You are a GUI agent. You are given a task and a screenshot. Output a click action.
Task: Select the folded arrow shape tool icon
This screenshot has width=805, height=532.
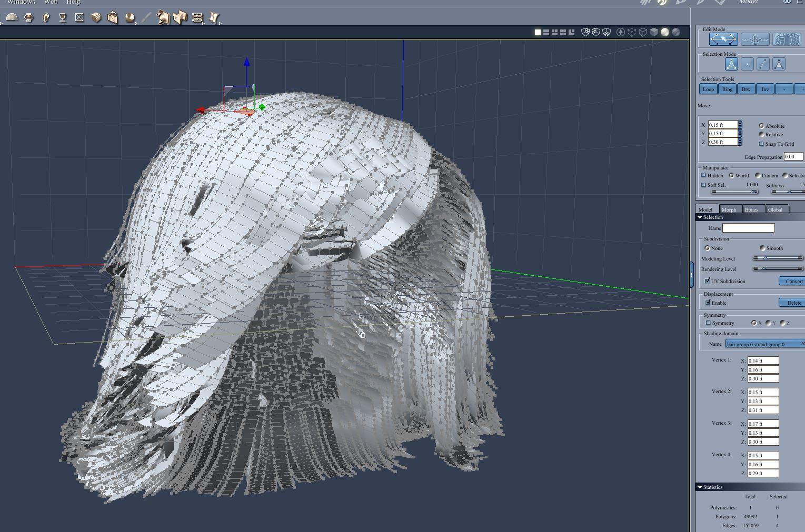point(163,17)
